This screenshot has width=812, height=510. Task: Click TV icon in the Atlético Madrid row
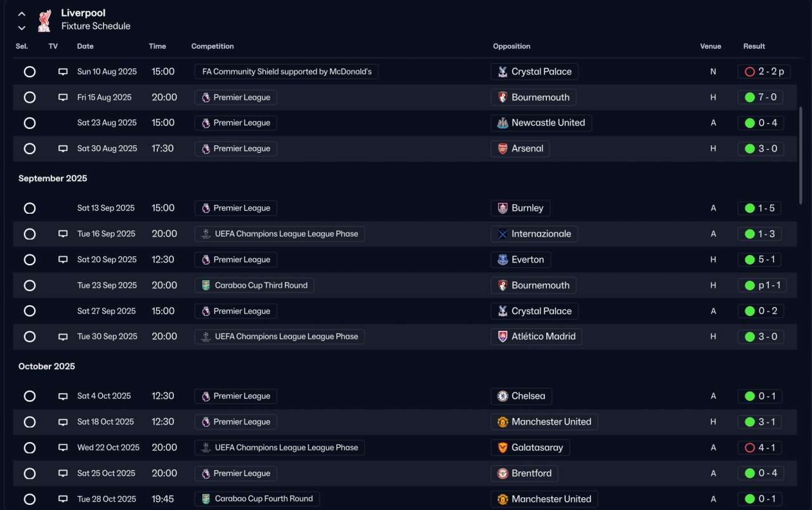point(63,337)
